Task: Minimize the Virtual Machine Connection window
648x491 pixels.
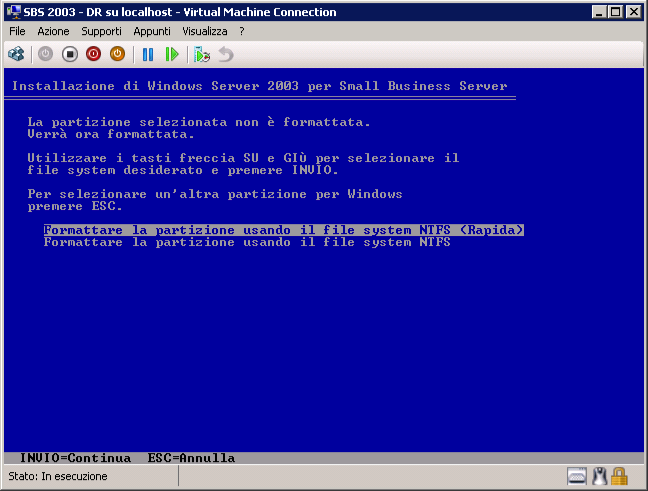Action: pyautogui.click(x=599, y=12)
